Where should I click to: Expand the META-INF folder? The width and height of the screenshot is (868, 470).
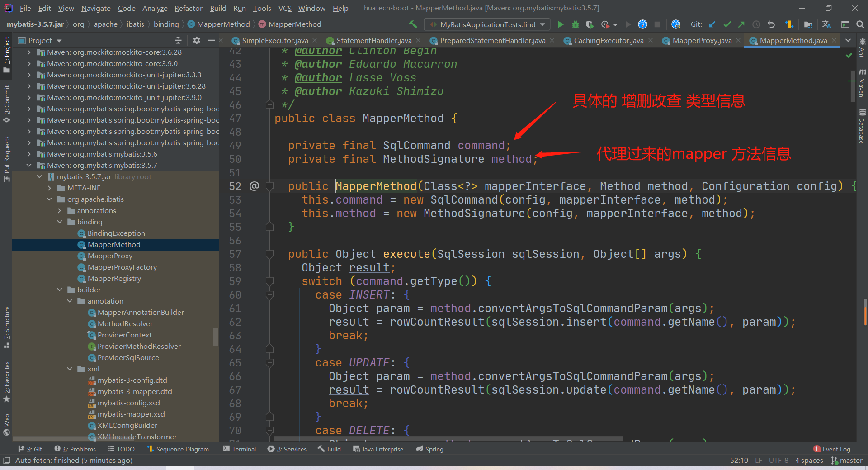[49, 188]
